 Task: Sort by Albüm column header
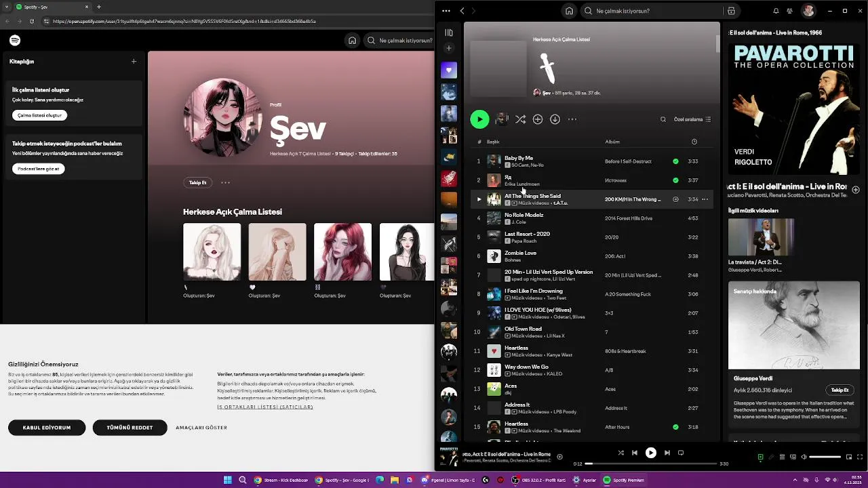[612, 142]
